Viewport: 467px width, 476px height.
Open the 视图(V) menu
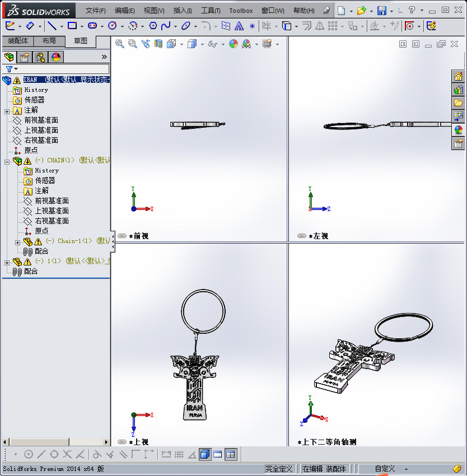(x=154, y=11)
